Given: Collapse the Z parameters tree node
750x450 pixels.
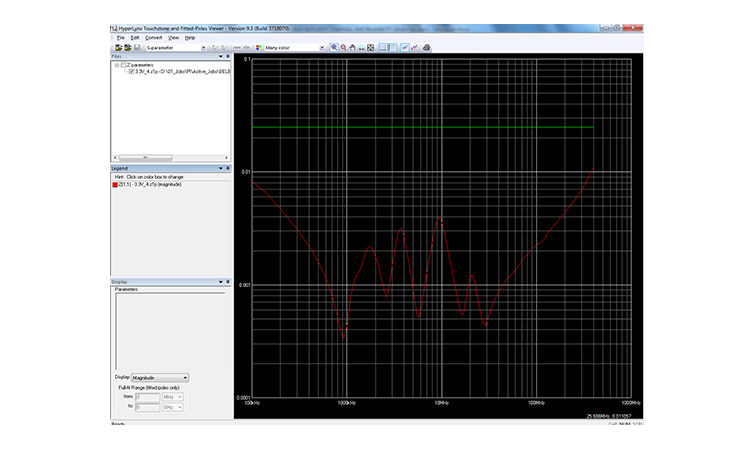Looking at the screenshot, I should (x=117, y=65).
